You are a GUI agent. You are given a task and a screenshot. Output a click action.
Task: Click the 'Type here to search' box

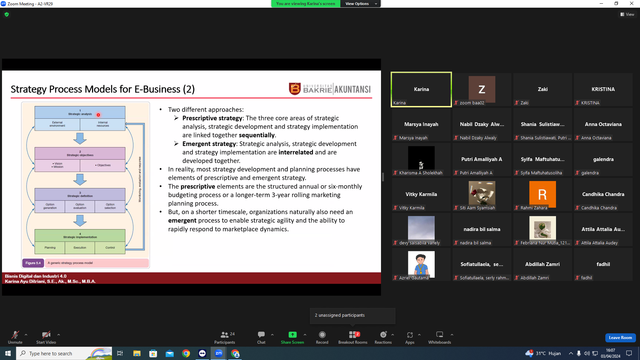coord(64,353)
